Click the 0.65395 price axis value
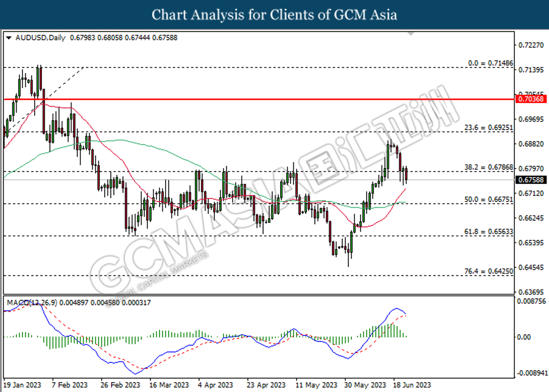Screen dimensions: 549x392 click(531, 243)
